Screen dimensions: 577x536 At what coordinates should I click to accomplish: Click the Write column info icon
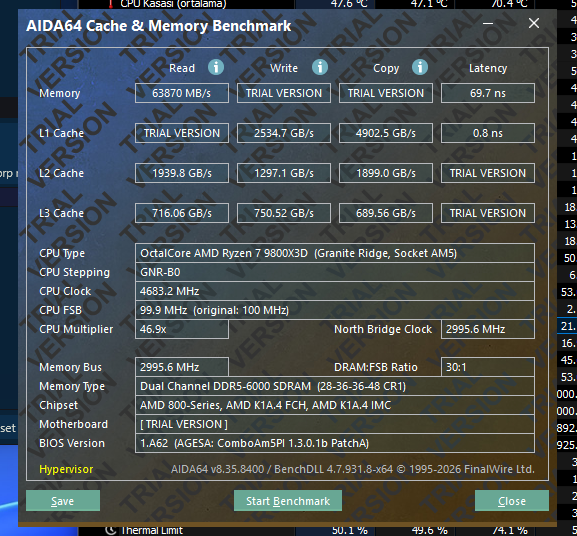[320, 67]
